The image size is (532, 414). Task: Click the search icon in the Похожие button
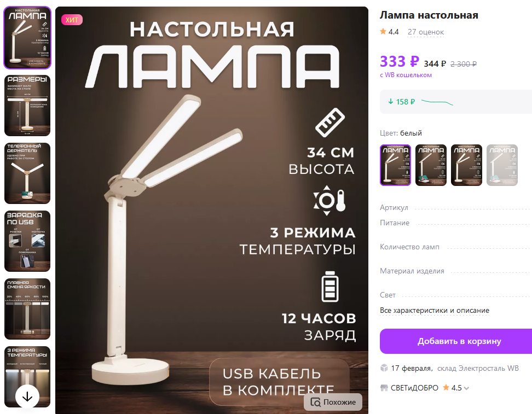(316, 402)
